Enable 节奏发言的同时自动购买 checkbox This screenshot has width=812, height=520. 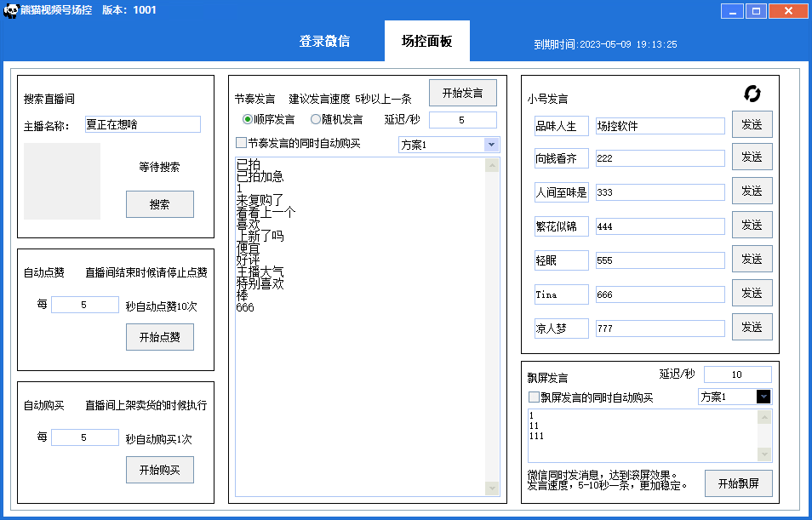[x=240, y=142]
